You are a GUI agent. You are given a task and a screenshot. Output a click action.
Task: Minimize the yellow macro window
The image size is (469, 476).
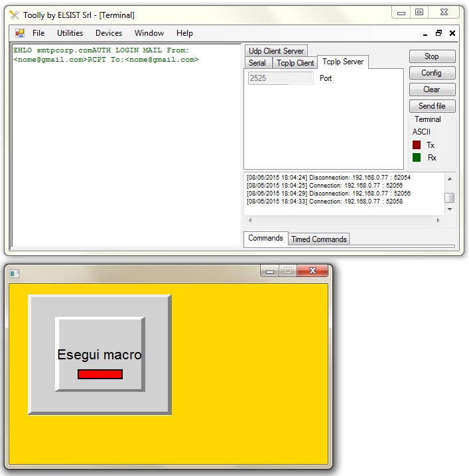point(270,271)
